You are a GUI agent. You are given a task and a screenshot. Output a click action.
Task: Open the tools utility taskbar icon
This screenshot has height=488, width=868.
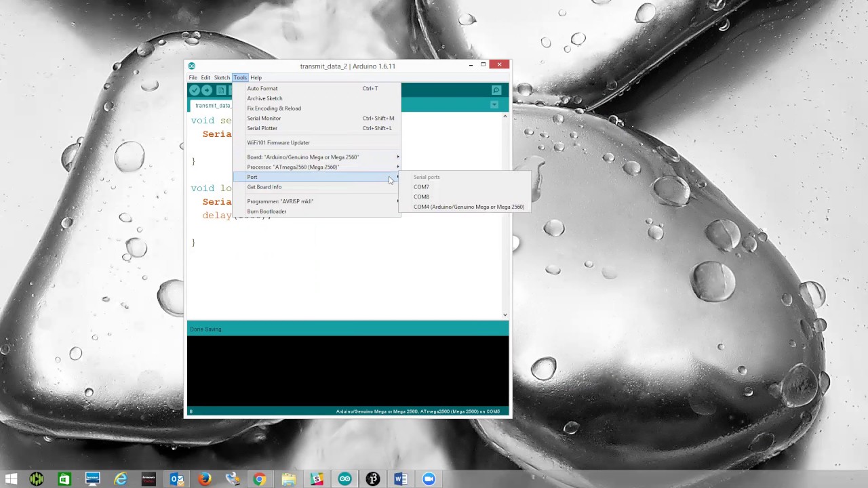[233, 479]
